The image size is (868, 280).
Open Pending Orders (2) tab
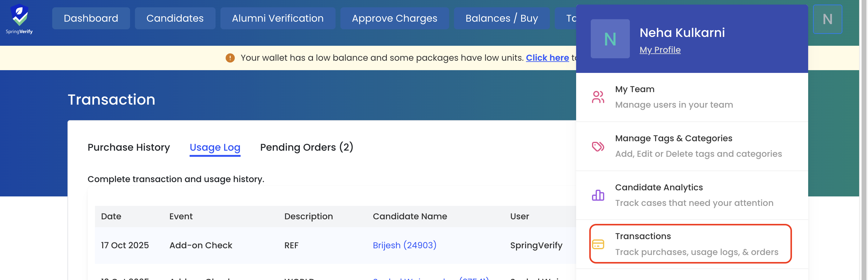click(x=306, y=147)
